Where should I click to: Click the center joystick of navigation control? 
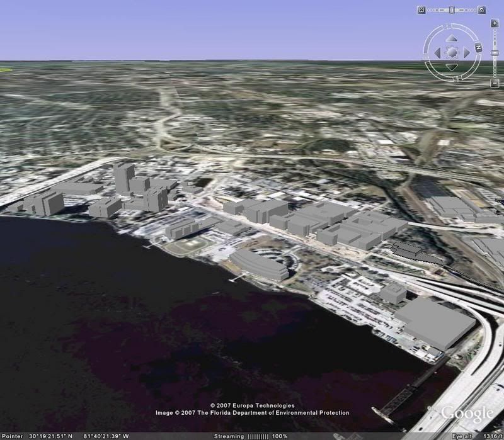[x=451, y=52]
